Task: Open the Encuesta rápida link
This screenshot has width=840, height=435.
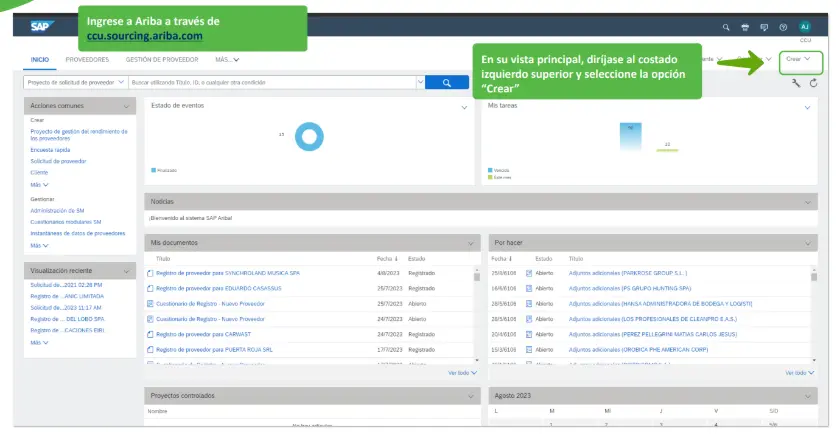Action: [50, 150]
